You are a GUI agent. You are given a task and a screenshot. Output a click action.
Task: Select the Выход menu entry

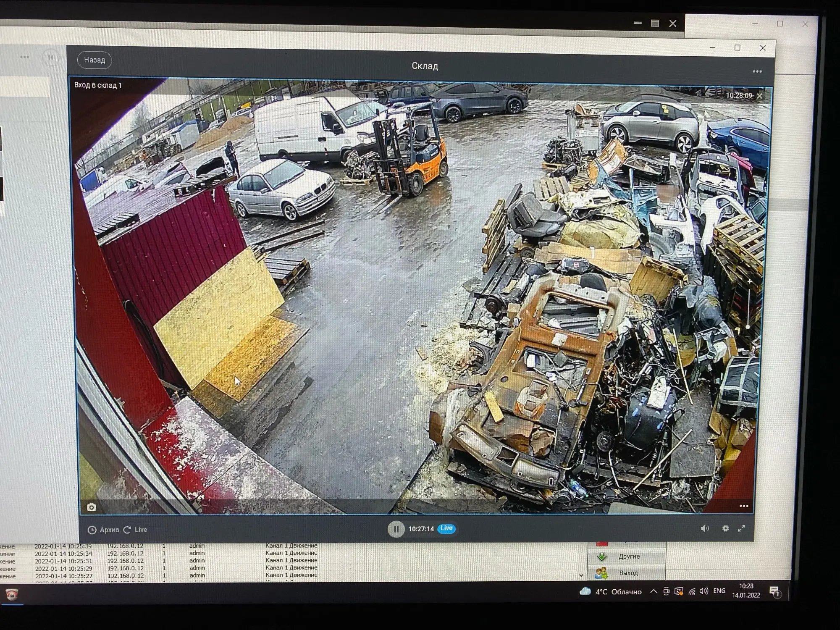point(628,573)
